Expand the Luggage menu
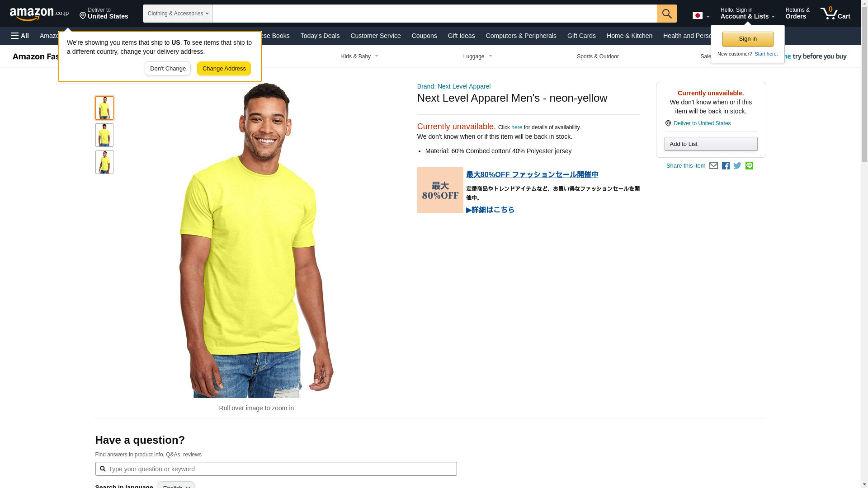This screenshot has width=868, height=488. 478,56
